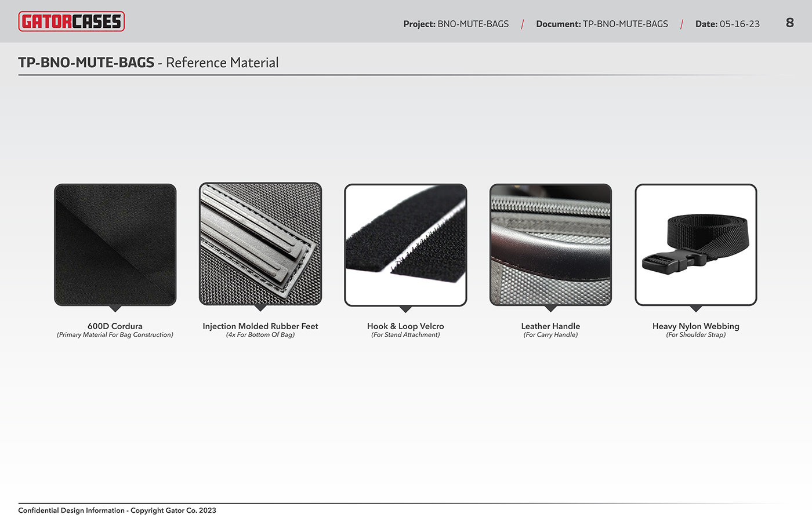Viewport: 812px width, 525px height.
Task: Click '(For Shoulder Strap)' text
Action: [696, 335]
